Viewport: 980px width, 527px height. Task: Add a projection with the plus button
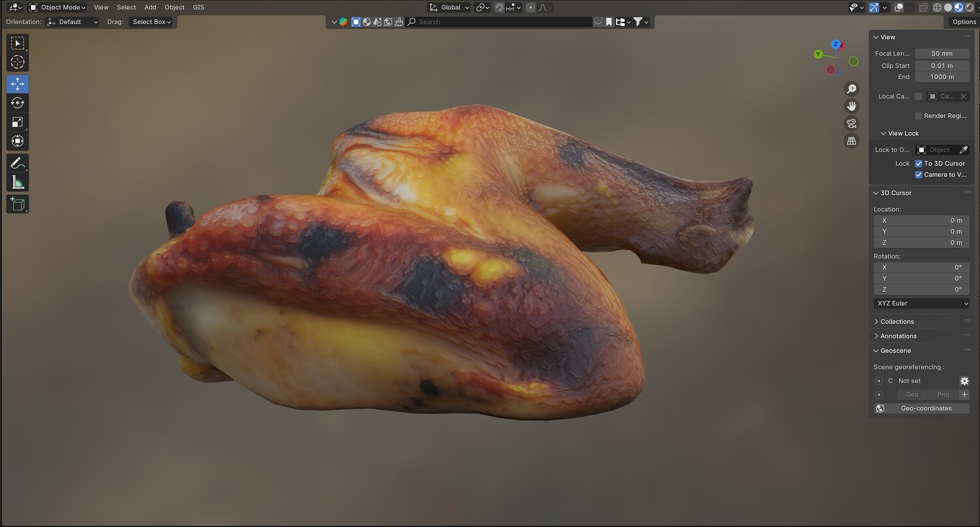pos(964,394)
